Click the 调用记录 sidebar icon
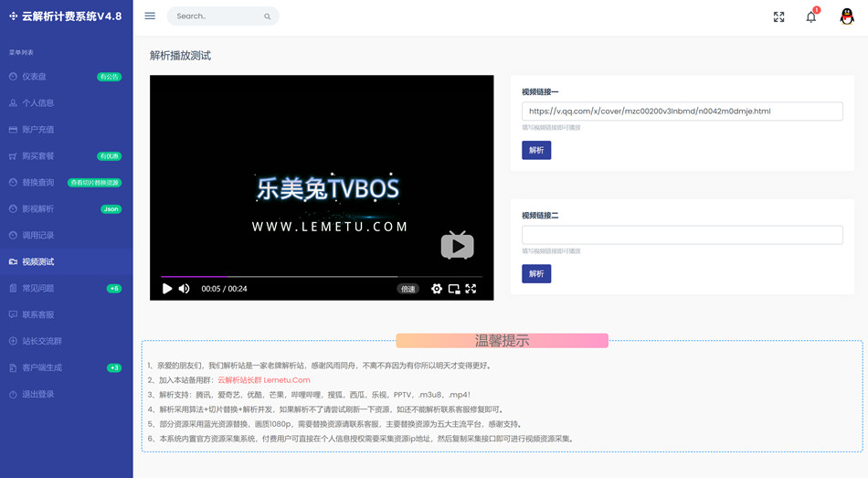The width and height of the screenshot is (868, 478). tap(13, 236)
